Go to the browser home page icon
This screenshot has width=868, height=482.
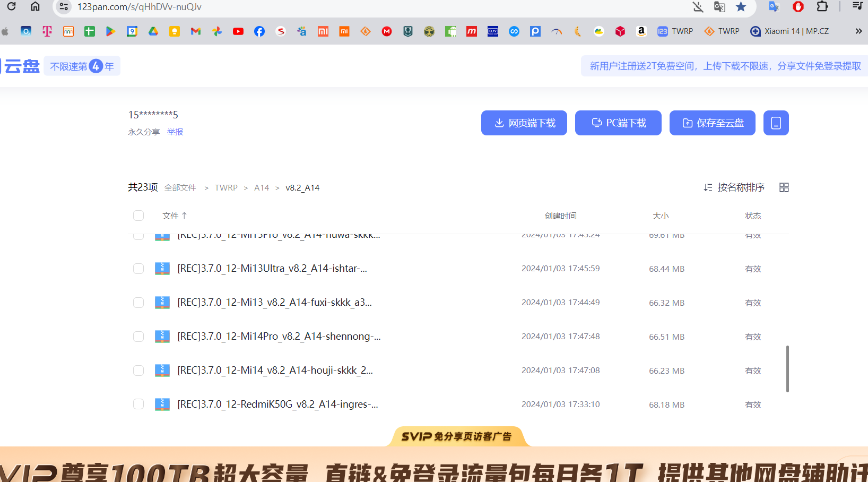[35, 6]
